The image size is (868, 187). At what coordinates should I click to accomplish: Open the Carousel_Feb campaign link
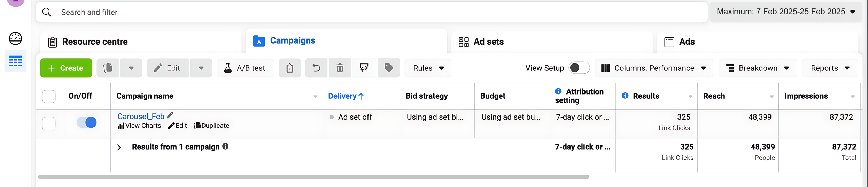tap(141, 117)
